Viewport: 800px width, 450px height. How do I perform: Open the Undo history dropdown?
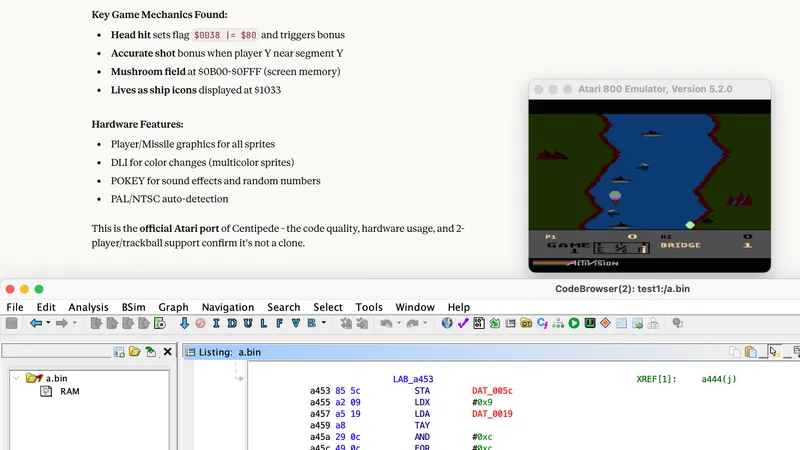pyautogui.click(x=398, y=323)
